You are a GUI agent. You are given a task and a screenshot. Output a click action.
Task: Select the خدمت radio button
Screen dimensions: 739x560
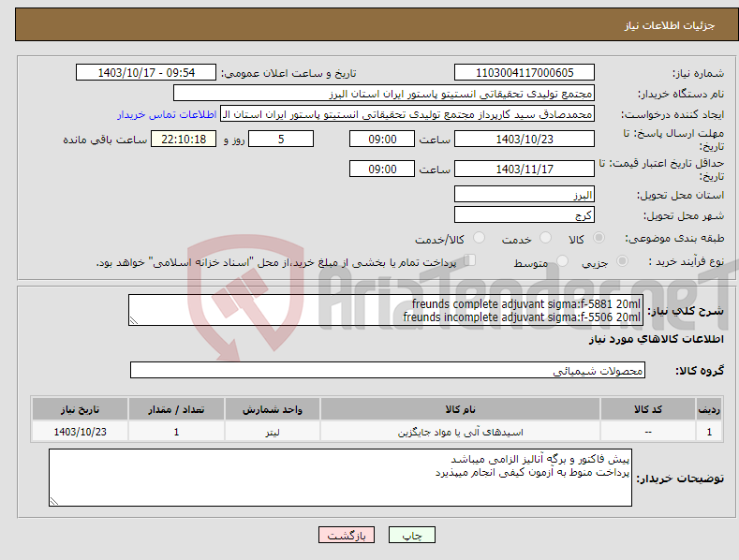click(x=545, y=238)
